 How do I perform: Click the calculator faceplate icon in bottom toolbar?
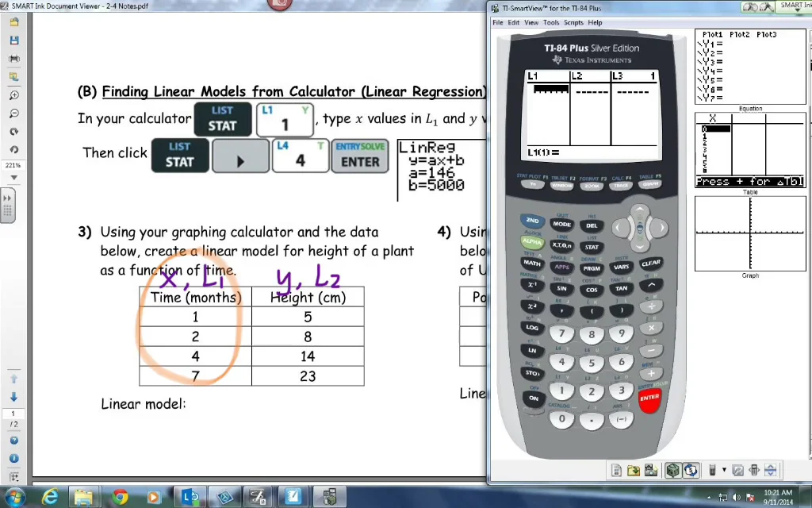pos(713,470)
